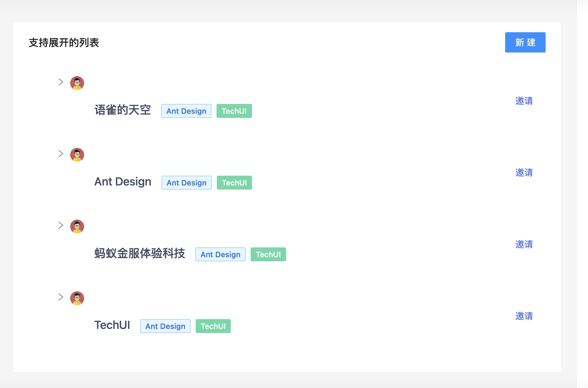Screen dimensions: 588x388
Task: Click the avatar beside TechUI row
Action: point(77,298)
